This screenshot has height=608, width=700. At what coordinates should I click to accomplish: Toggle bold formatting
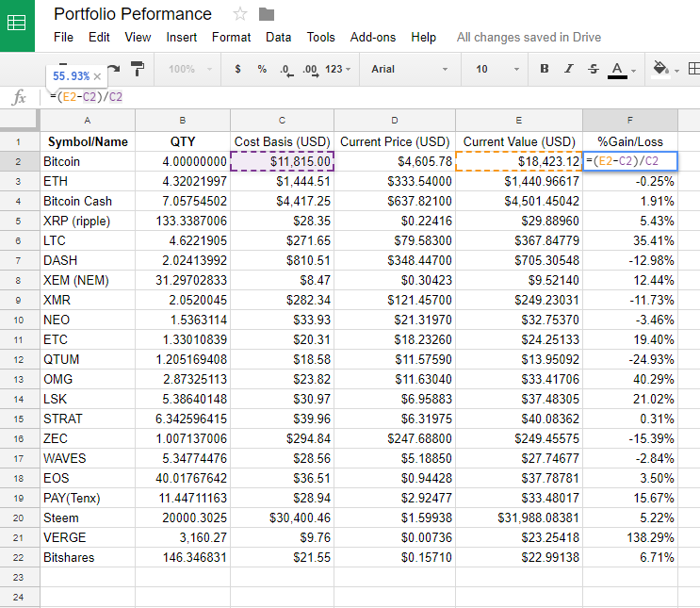545,69
